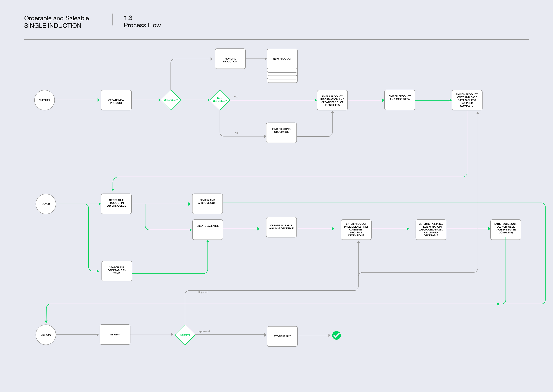Select the stacked NEW PRODUCT box

coord(282,59)
